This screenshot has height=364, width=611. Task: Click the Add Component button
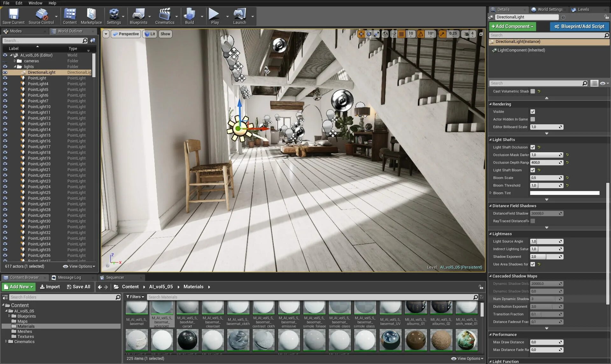512,26
